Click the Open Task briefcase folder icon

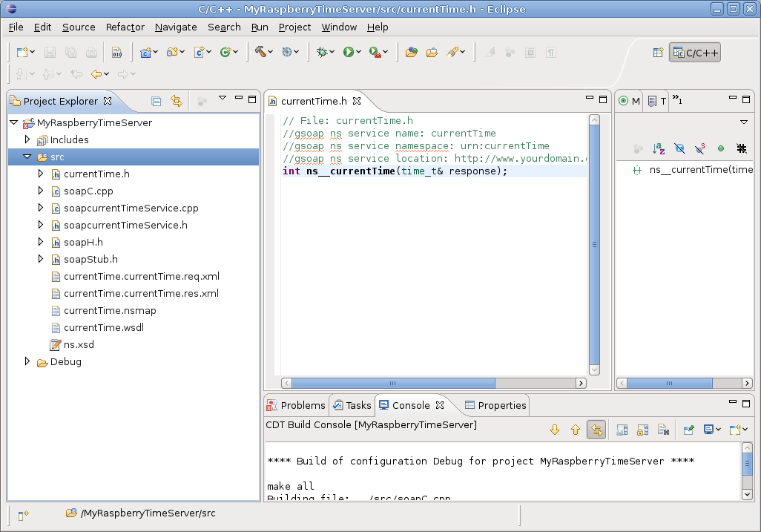tap(432, 52)
